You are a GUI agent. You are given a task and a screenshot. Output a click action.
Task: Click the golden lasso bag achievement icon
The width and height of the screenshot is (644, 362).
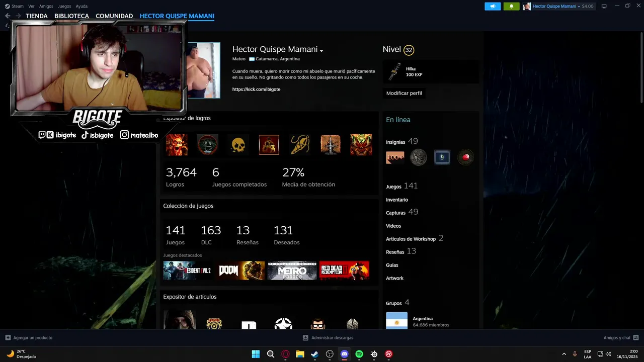(300, 145)
